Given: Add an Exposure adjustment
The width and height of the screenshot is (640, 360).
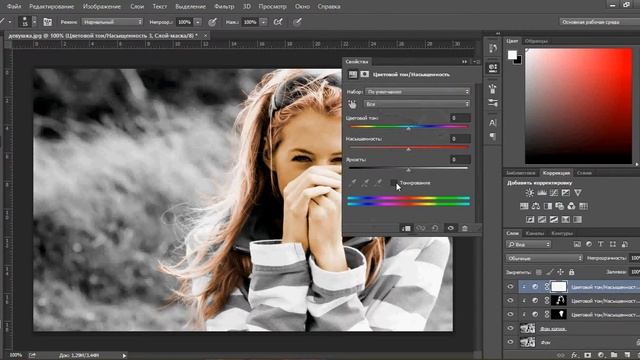Looking at the screenshot, I should pos(566,193).
